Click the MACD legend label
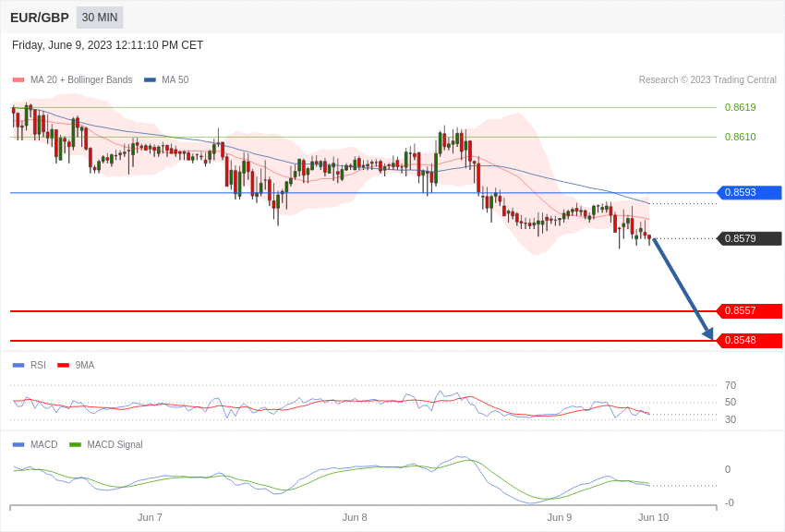Image resolution: width=785 pixels, height=532 pixels. (x=44, y=444)
